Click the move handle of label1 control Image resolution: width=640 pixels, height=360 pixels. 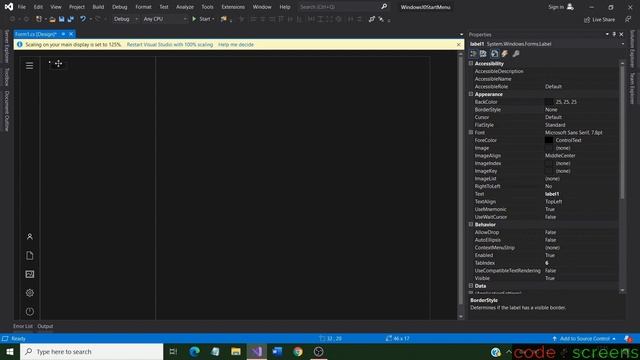[x=58, y=63]
